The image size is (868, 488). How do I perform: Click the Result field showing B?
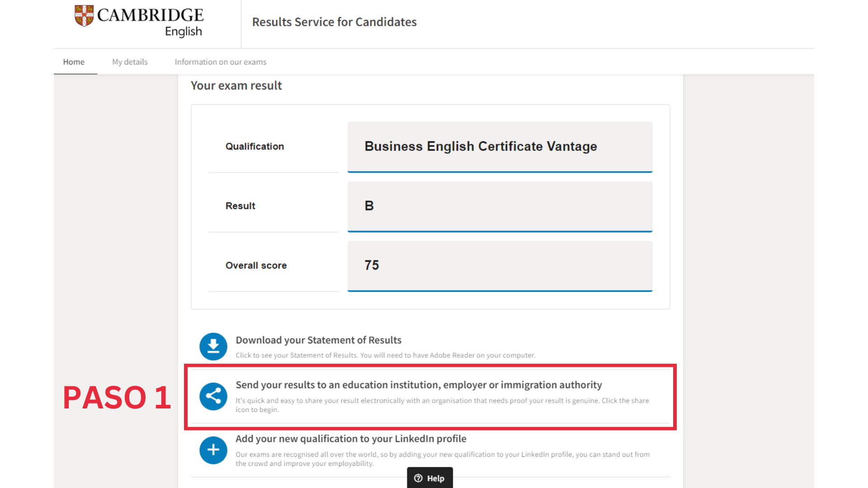pos(500,206)
